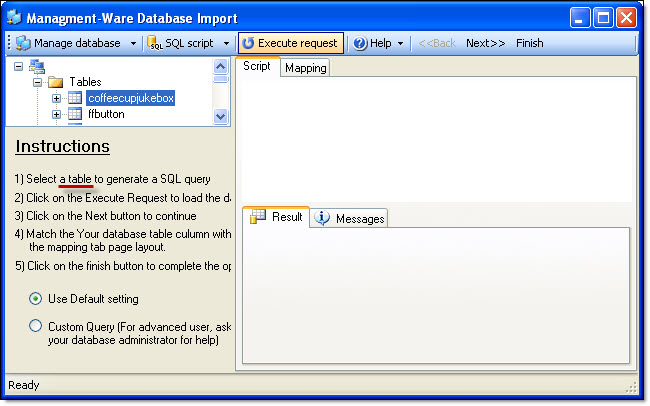Expand the coffeecupjukebox table node
Viewport: 650px width, 406px height.
(x=56, y=98)
